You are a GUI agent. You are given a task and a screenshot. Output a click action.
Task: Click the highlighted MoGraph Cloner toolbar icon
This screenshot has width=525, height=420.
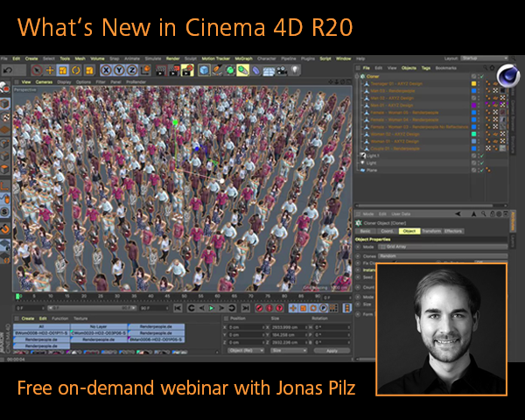coord(242,70)
